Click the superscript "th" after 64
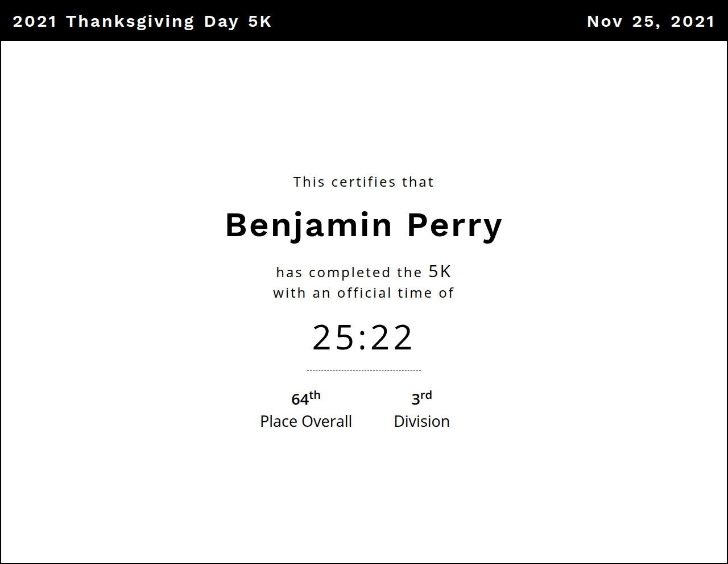The height and width of the screenshot is (564, 728). 315,395
